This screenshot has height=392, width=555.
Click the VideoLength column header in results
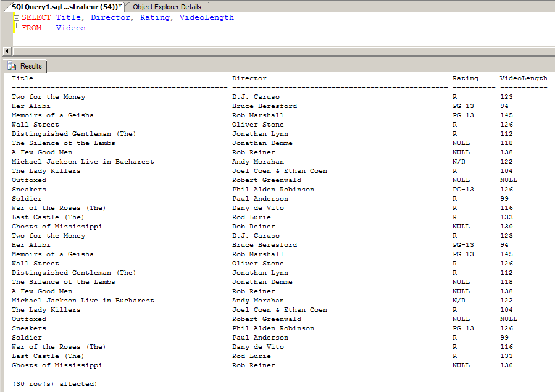click(x=524, y=78)
